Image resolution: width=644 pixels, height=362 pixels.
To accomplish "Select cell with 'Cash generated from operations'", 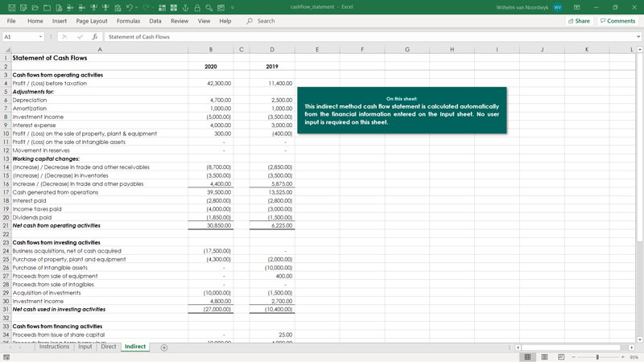I will click(x=99, y=192).
